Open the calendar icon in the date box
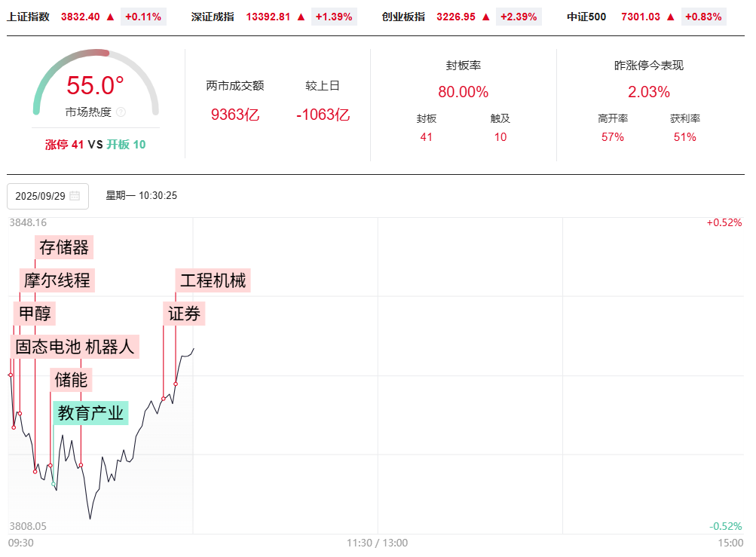Viewport: 756px width, 557px height. coord(75,196)
